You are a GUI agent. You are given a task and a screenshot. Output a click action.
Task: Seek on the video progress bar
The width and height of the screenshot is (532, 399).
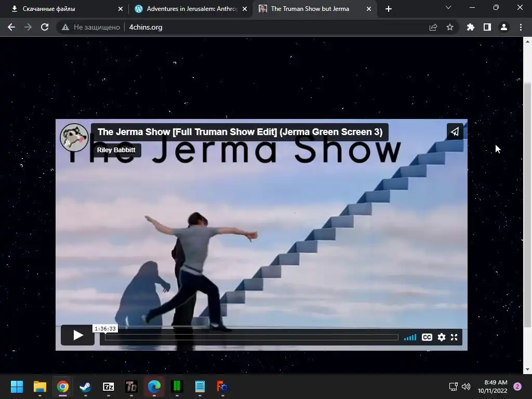coord(251,337)
